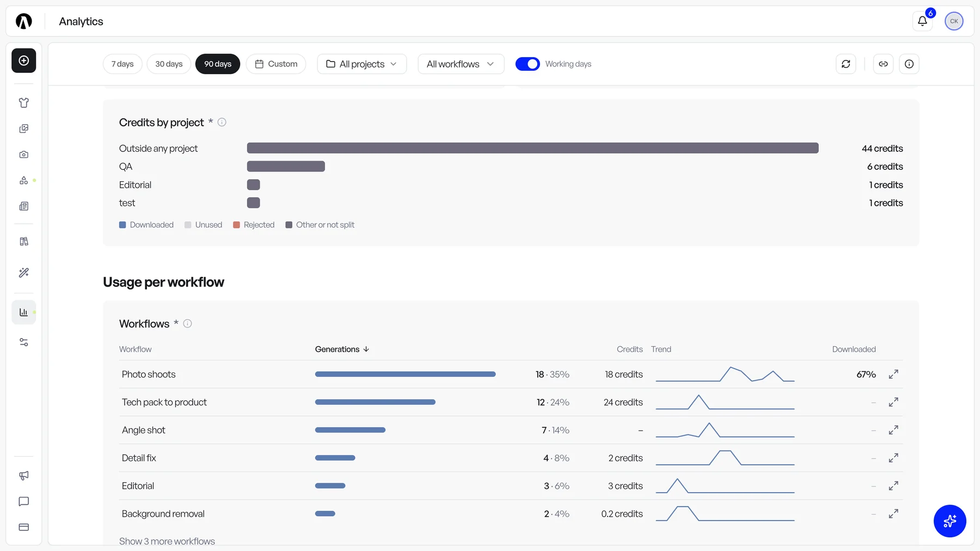Image resolution: width=980 pixels, height=551 pixels.
Task: Choose the Custom date range
Action: click(x=276, y=64)
